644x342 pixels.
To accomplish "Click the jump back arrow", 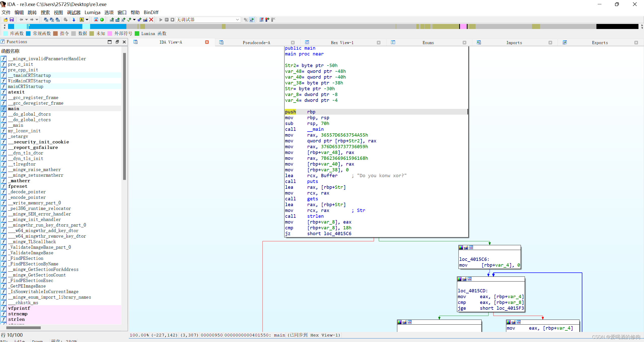I will (21, 20).
